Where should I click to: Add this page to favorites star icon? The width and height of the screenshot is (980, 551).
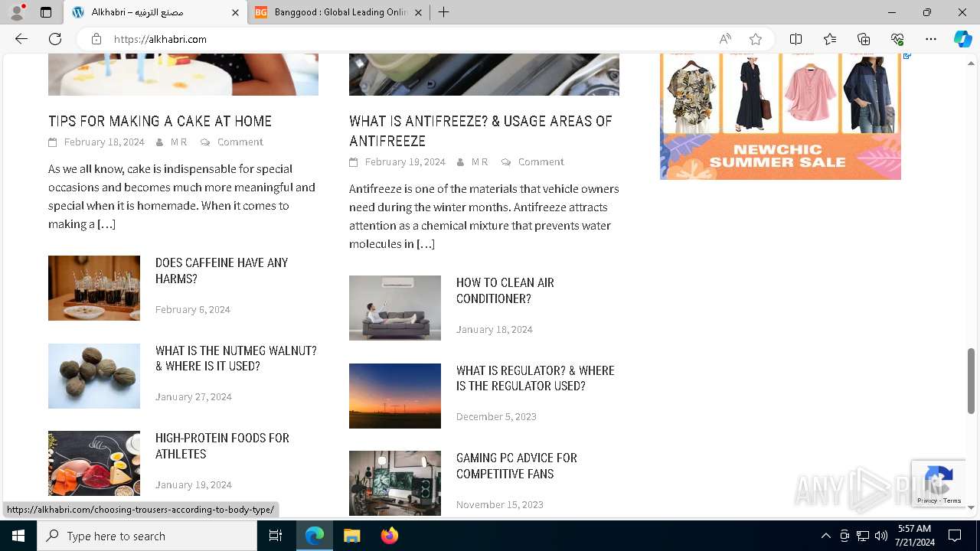point(756,39)
